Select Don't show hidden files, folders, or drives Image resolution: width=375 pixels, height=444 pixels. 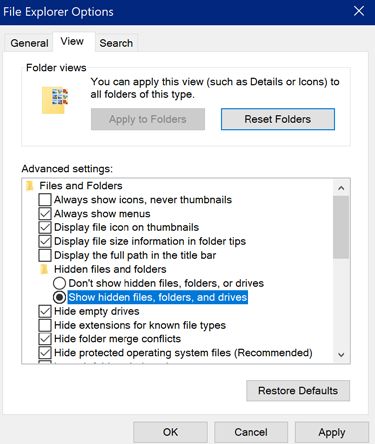click(x=59, y=283)
